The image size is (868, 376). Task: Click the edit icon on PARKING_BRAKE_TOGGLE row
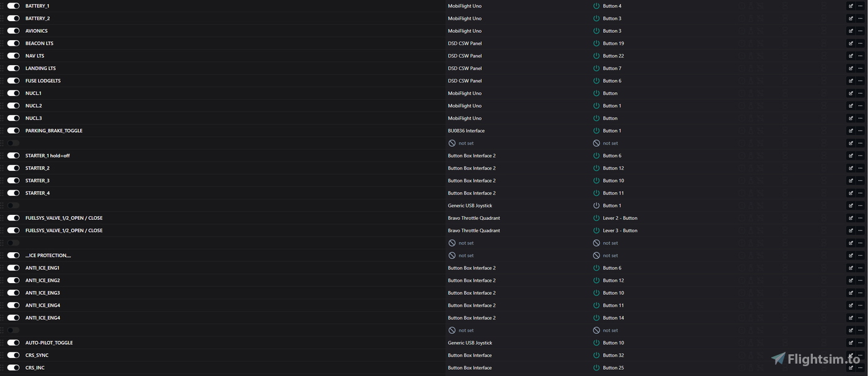click(x=851, y=131)
